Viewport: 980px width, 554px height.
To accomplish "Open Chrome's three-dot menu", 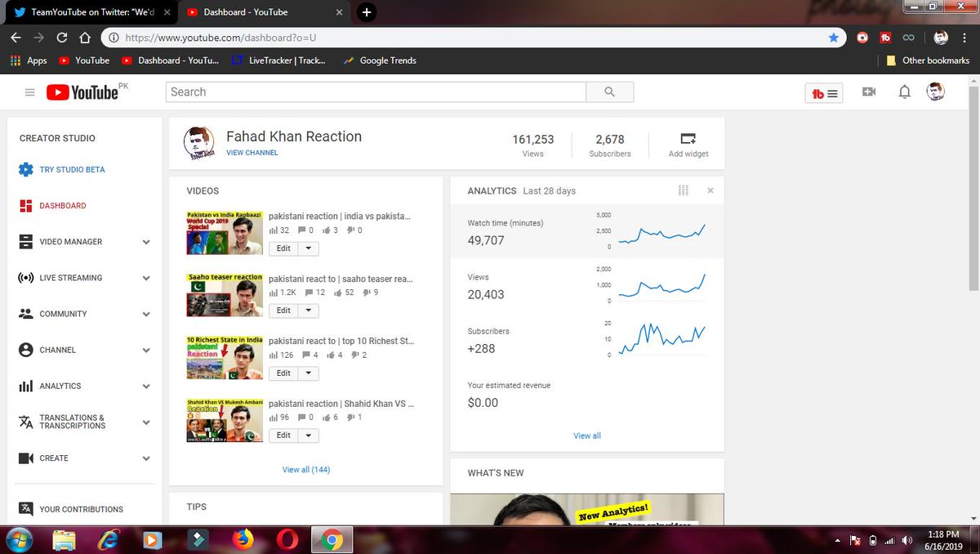I will (x=966, y=38).
